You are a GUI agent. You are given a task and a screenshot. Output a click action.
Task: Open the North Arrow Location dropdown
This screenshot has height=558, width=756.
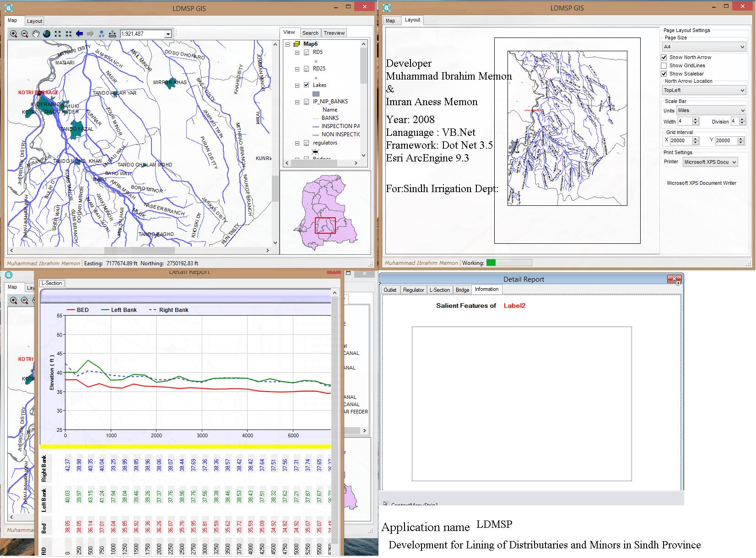(x=704, y=91)
